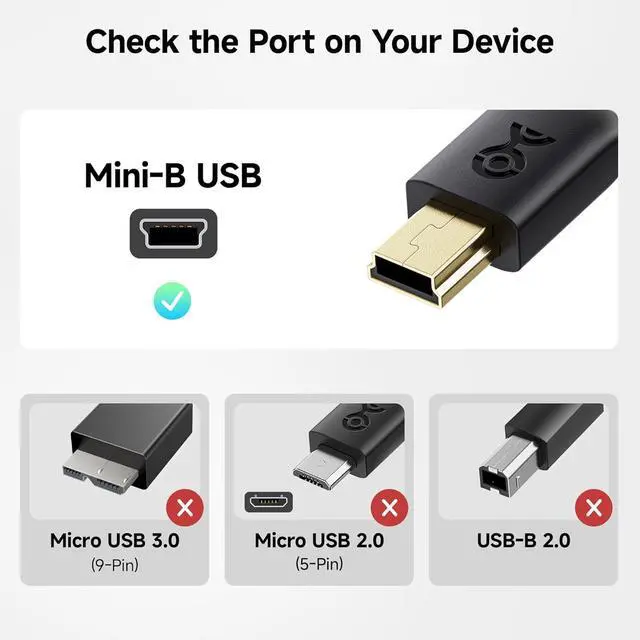Viewport: 640px width, 640px height.
Task: Click the logo on the Mini-B connector housing
Action: pyautogui.click(x=512, y=153)
